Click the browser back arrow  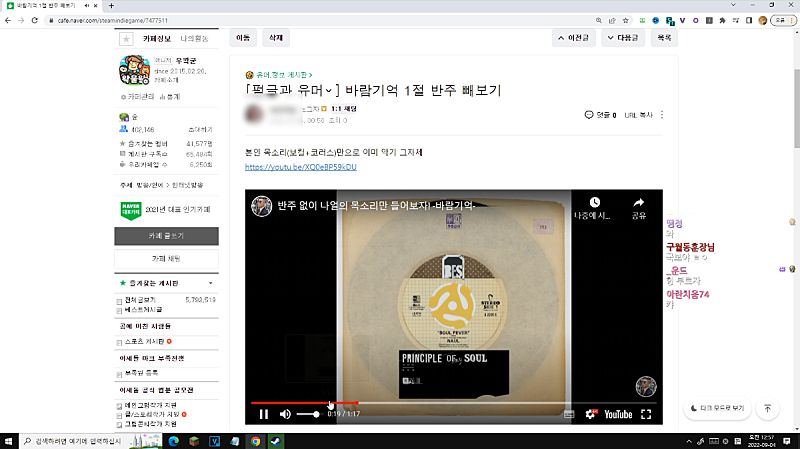8,20
